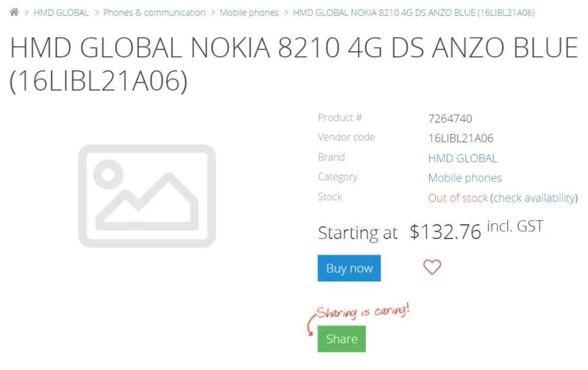Click the Out of stock status text

coord(457,198)
